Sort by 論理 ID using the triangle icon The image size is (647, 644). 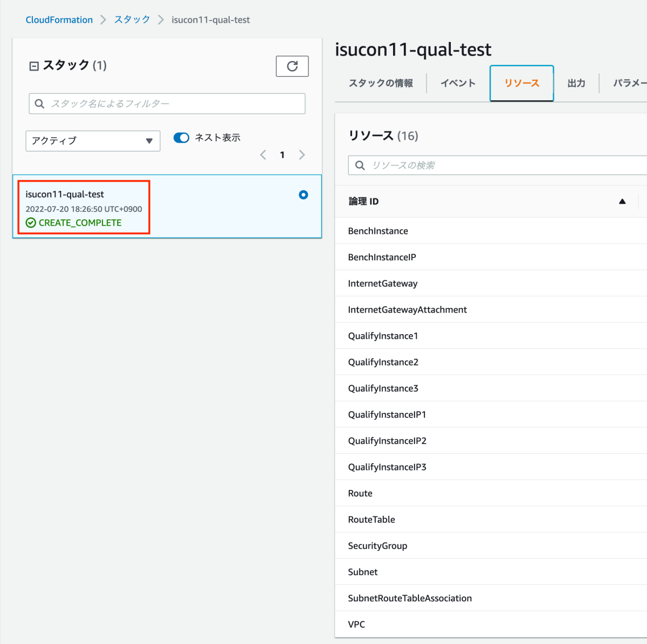point(622,202)
